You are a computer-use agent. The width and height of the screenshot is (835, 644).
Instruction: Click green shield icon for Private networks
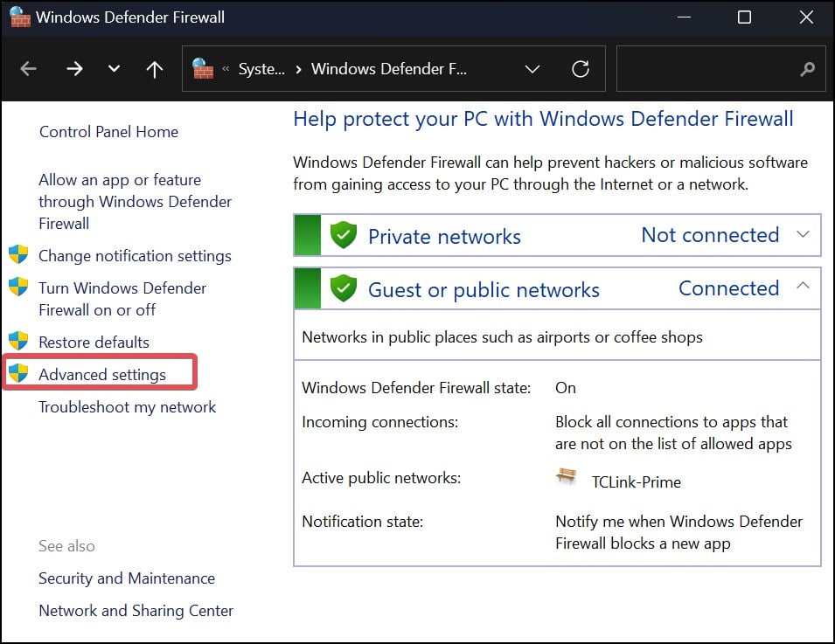tap(344, 235)
